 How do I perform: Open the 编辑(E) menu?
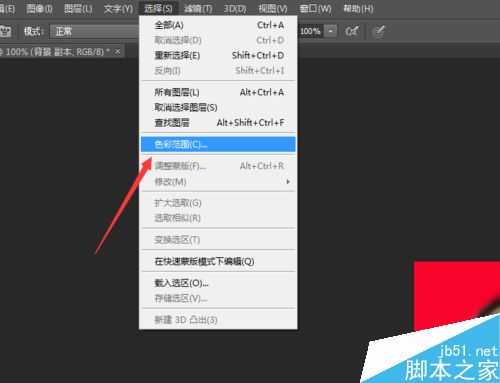pos(7,8)
